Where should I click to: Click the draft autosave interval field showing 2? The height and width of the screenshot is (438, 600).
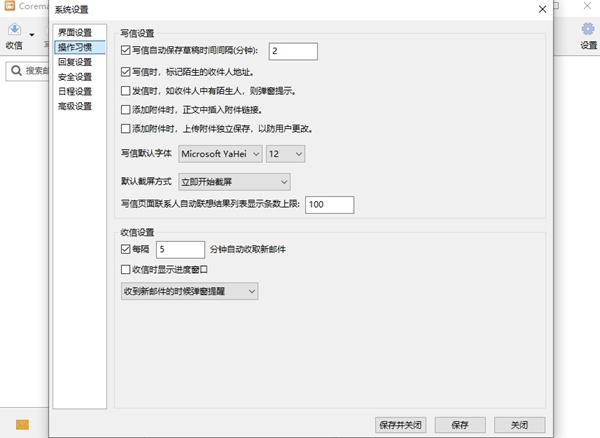click(x=293, y=51)
